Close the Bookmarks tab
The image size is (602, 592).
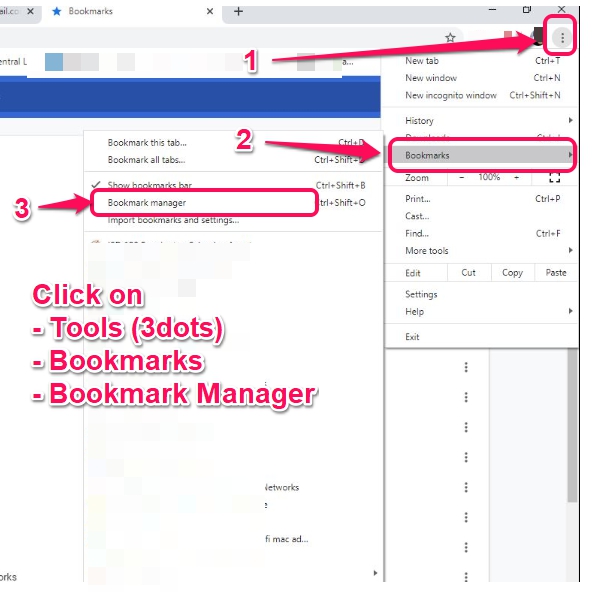click(209, 11)
